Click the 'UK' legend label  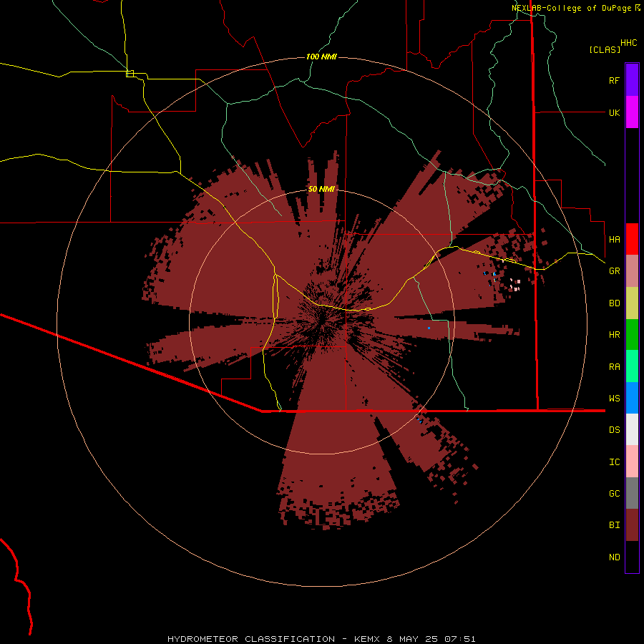(615, 112)
